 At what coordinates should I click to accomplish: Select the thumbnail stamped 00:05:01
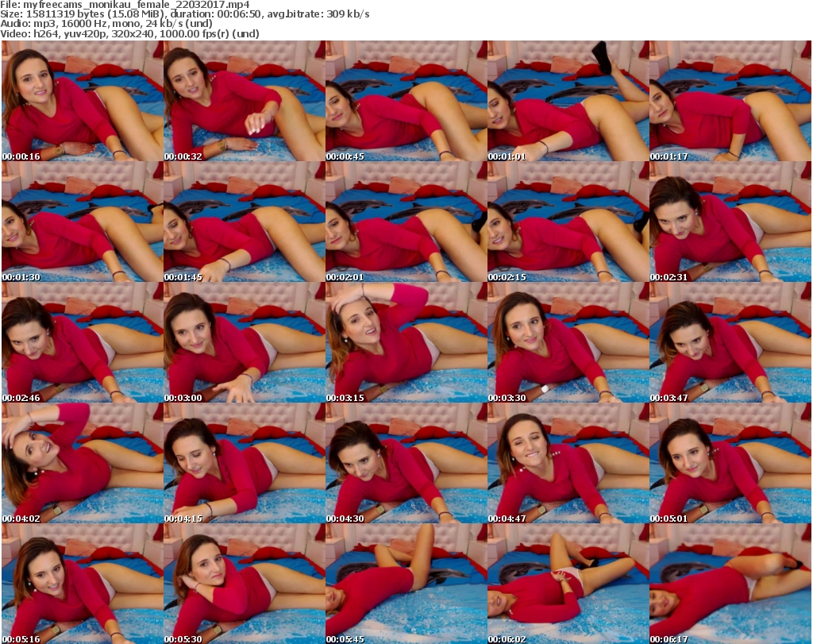730,464
